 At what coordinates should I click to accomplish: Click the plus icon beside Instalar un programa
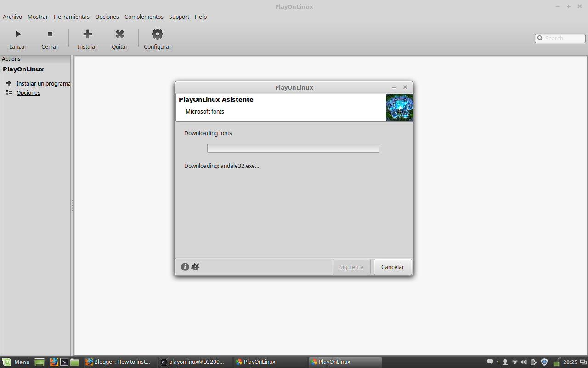pyautogui.click(x=9, y=83)
